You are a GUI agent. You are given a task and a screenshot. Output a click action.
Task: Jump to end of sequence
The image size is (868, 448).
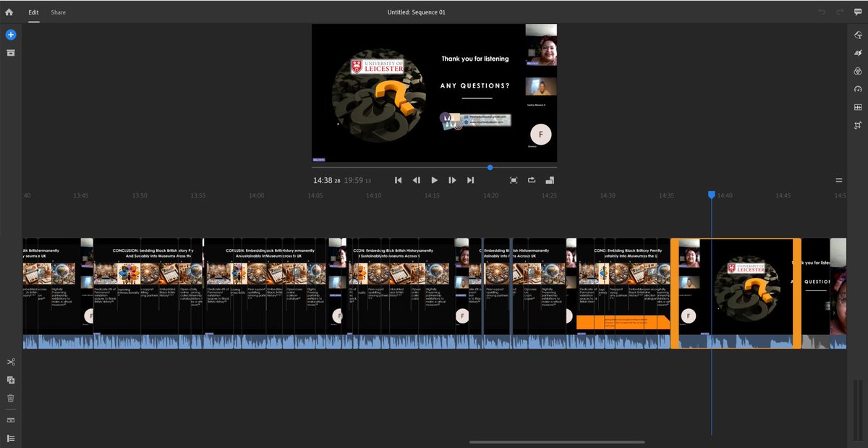click(471, 180)
